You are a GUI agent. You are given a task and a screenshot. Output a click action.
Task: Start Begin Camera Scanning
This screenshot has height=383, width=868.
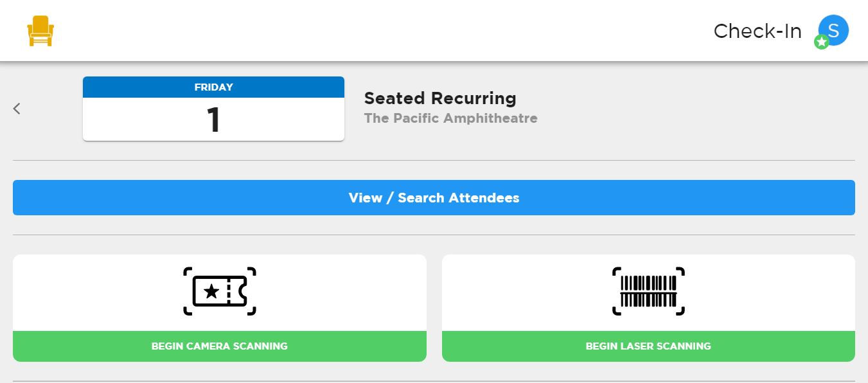point(220,346)
